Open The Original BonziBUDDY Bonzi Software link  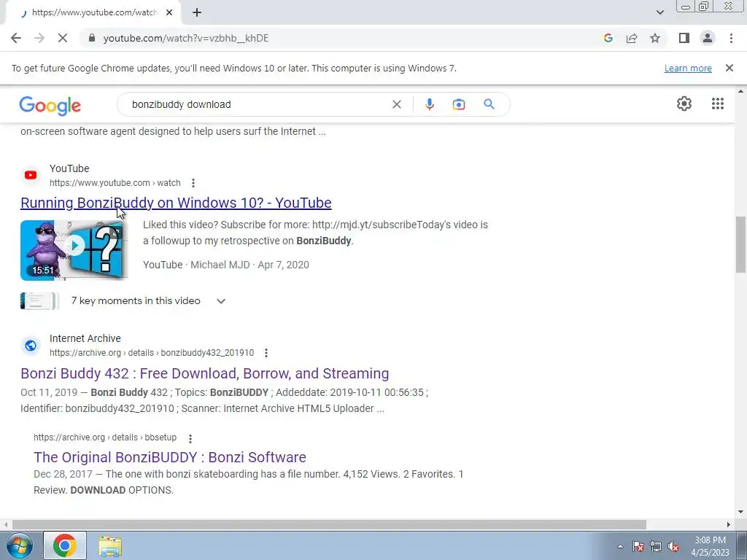169,457
